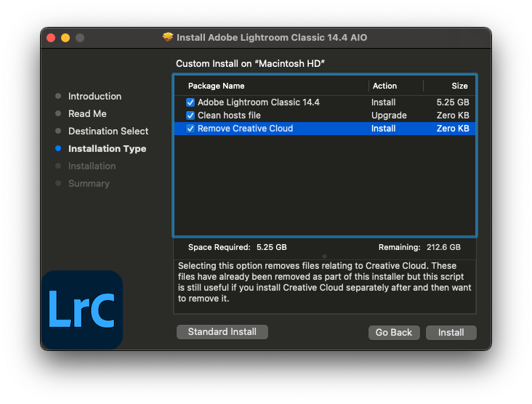Click the Size column header
The width and height of the screenshot is (532, 404).
coord(459,86)
